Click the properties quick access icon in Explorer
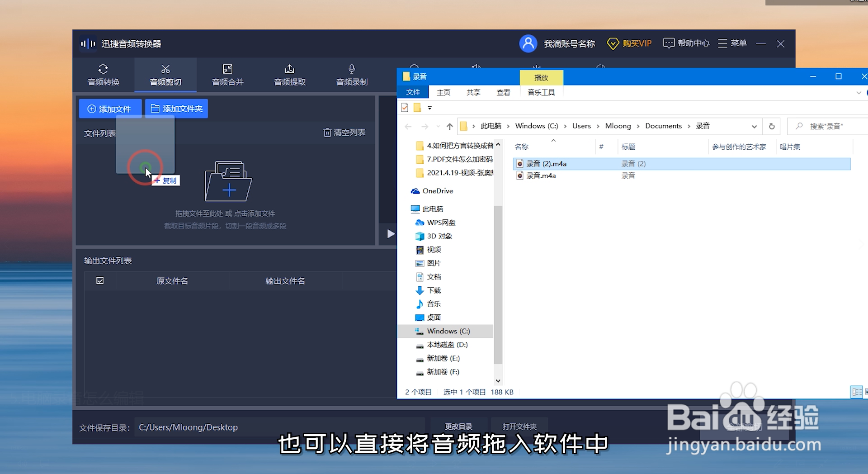The height and width of the screenshot is (474, 868). pos(405,108)
